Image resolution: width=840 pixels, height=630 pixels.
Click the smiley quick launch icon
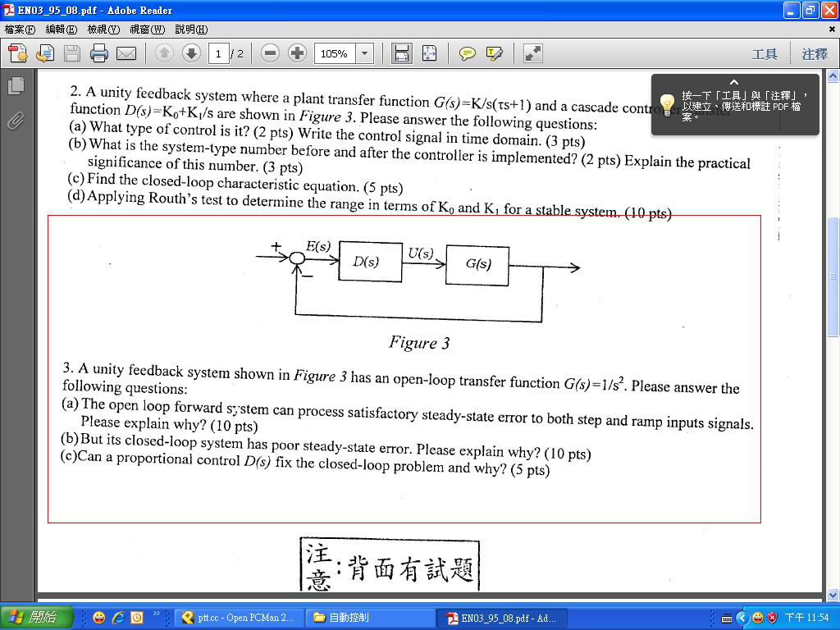pyautogui.click(x=99, y=618)
